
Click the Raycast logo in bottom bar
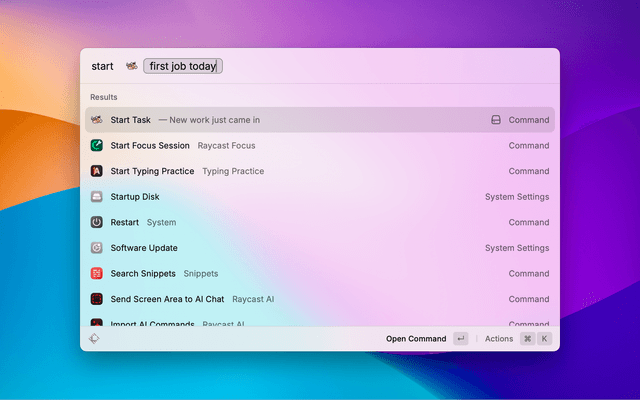94,339
